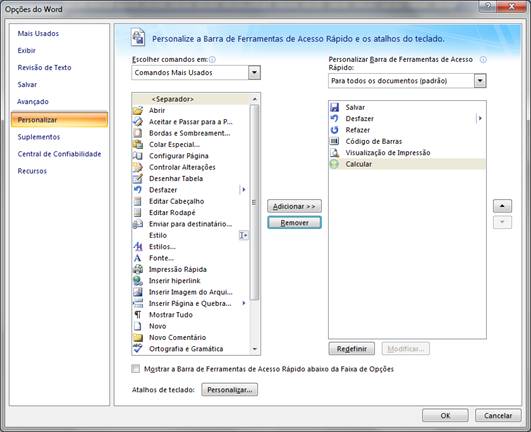531x432 pixels.
Task: Click the Remover button
Action: (294, 223)
